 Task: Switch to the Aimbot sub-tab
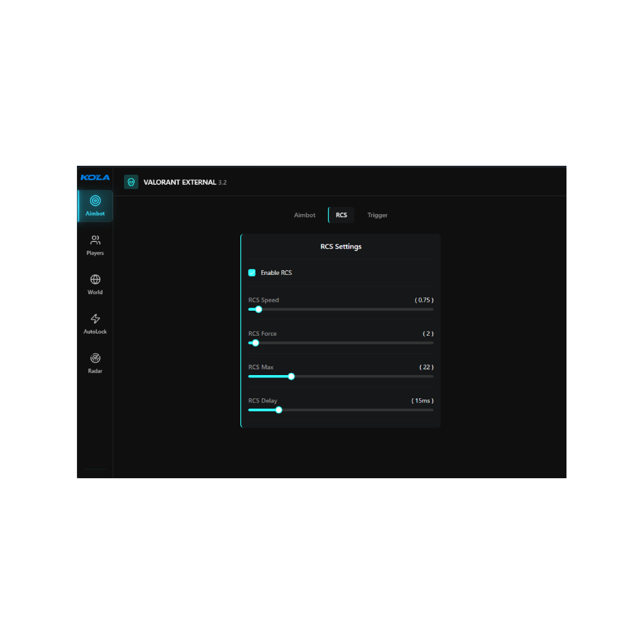[x=304, y=215]
